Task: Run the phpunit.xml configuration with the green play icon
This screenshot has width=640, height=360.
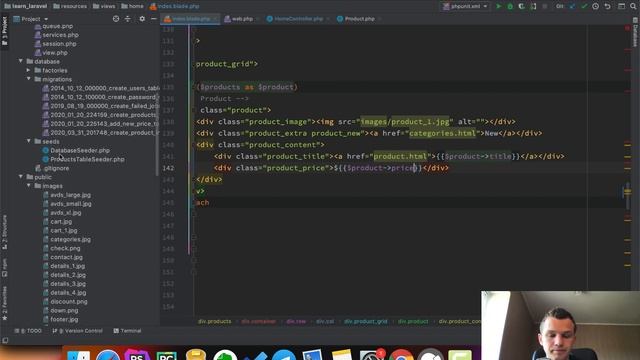Action: (x=498, y=7)
